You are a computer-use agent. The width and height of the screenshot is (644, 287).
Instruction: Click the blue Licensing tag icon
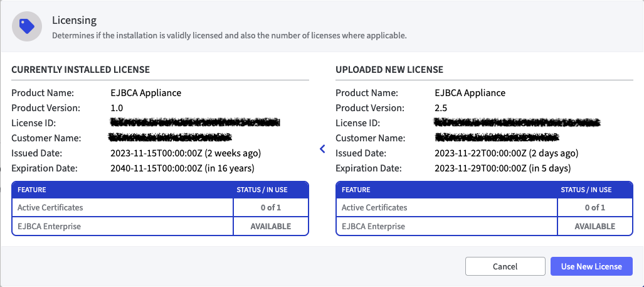(x=27, y=26)
